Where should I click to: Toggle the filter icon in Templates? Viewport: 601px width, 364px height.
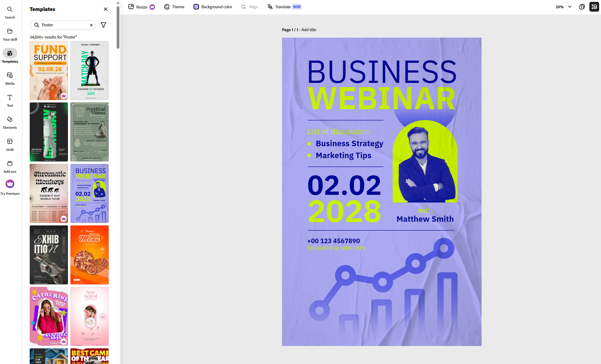pyautogui.click(x=103, y=25)
